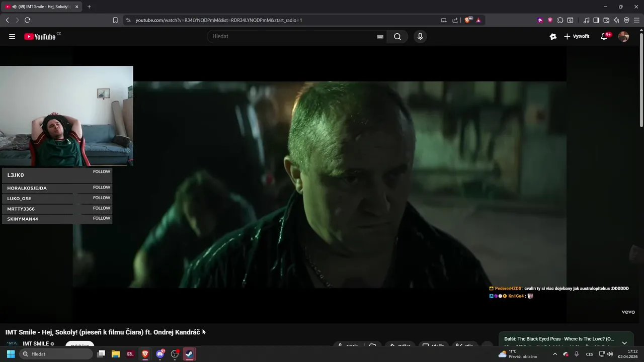Follow L3JK0 in the overlay list
The height and width of the screenshot is (362, 644).
[x=101, y=172]
